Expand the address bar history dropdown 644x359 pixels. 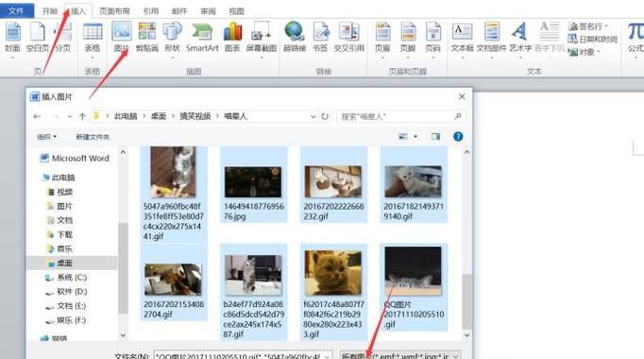tap(313, 116)
